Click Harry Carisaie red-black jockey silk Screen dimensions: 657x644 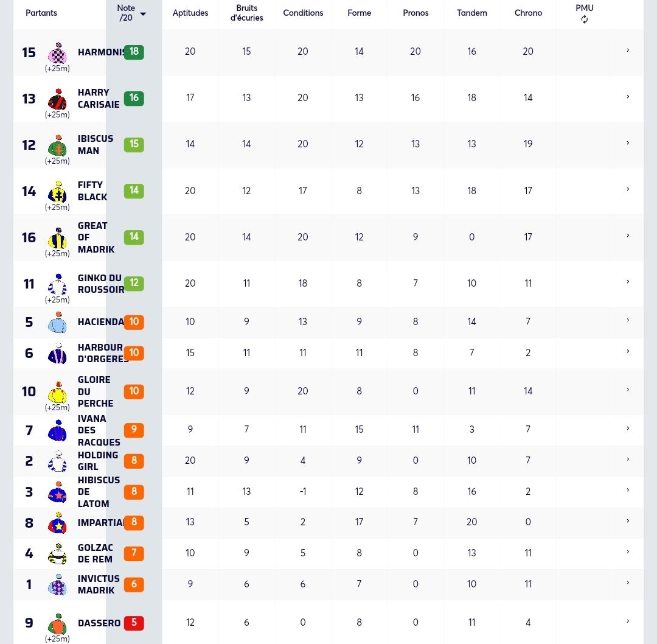(x=57, y=99)
